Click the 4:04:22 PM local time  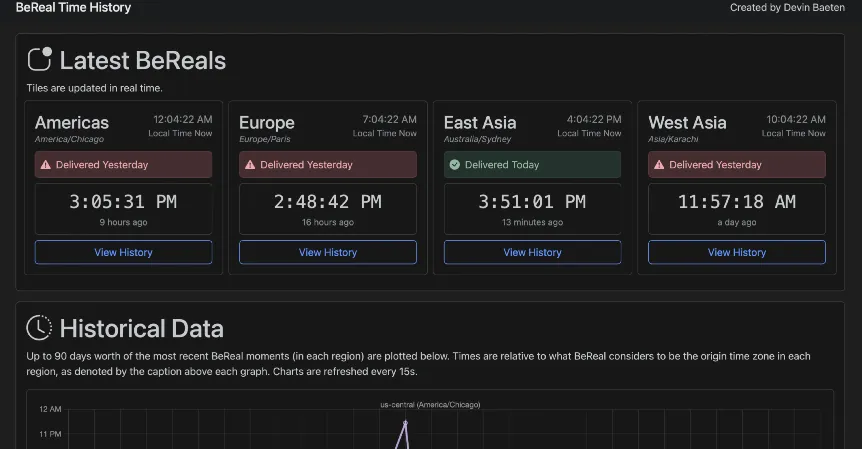pos(594,119)
